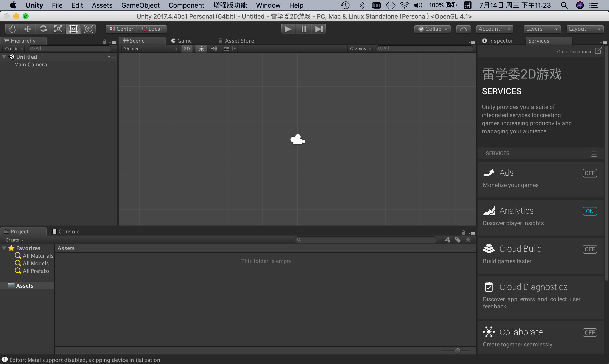Click the Step frame button

click(318, 29)
